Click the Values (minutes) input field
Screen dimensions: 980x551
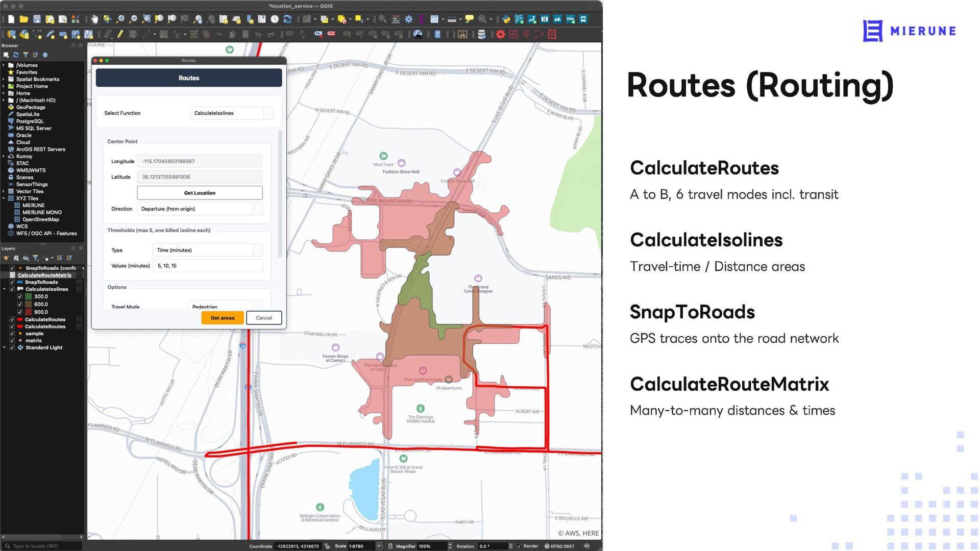tap(207, 266)
